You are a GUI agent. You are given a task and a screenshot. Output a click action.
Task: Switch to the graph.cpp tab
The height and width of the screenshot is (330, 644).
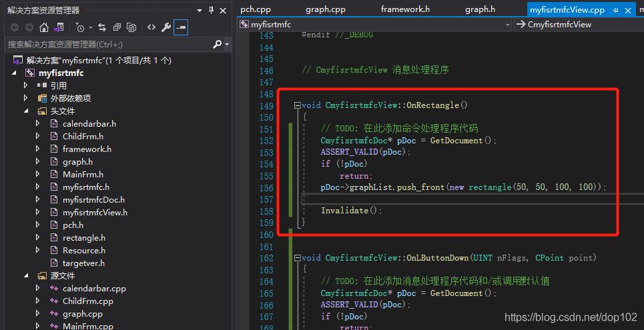[325, 9]
